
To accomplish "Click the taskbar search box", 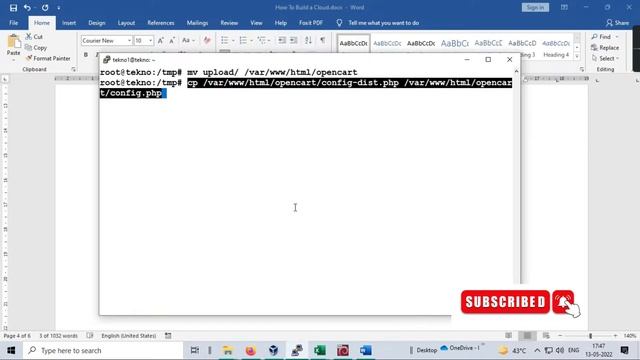I will [103, 350].
